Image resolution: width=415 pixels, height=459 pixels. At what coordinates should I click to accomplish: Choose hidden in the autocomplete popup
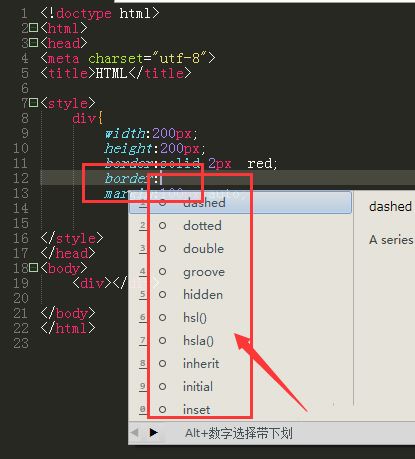point(240,295)
